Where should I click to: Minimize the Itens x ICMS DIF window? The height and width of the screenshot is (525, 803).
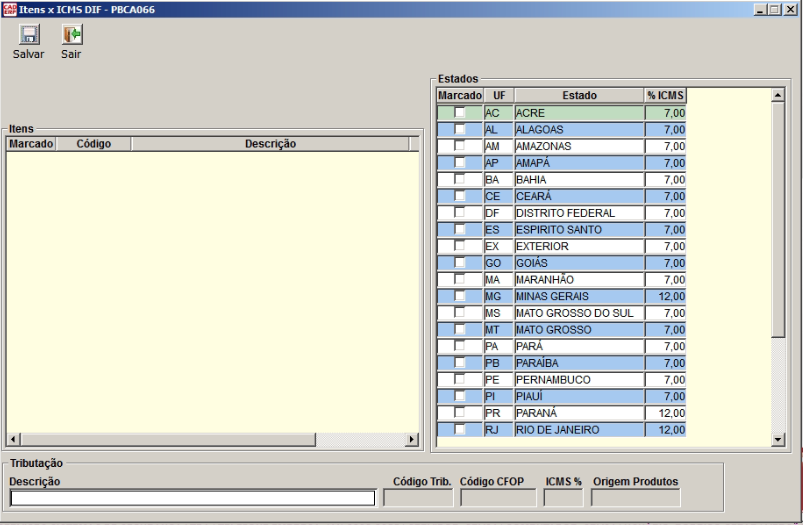(x=760, y=9)
